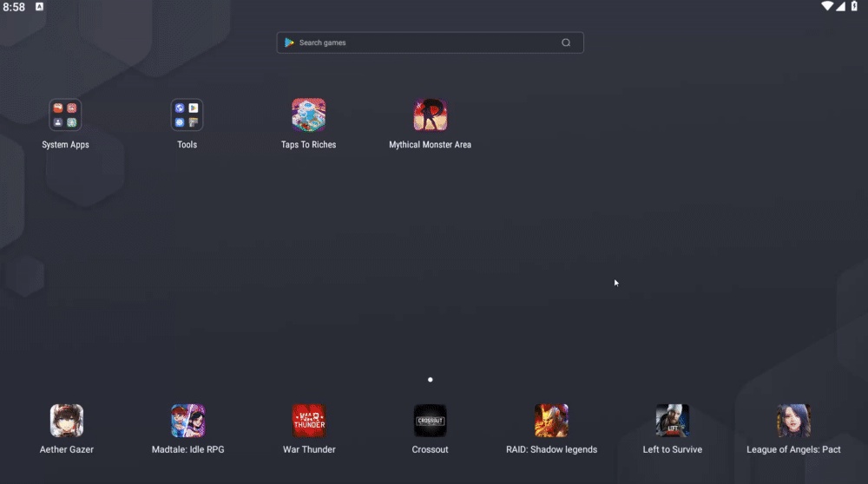This screenshot has height=484, width=868.
Task: Click the Wi-Fi status icon
Action: [x=827, y=6]
